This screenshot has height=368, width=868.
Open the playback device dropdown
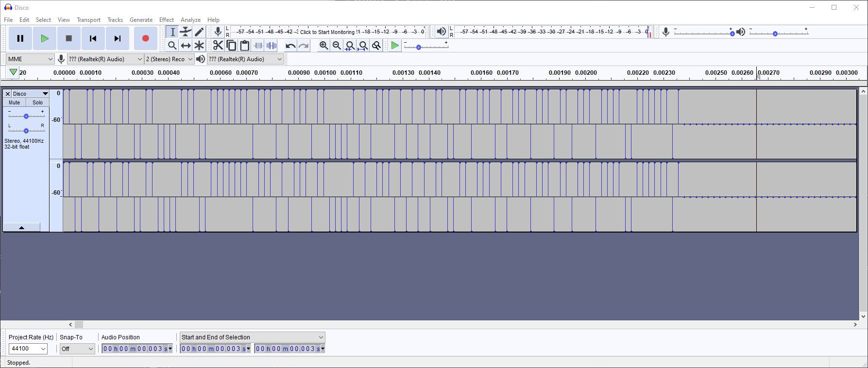click(x=245, y=59)
